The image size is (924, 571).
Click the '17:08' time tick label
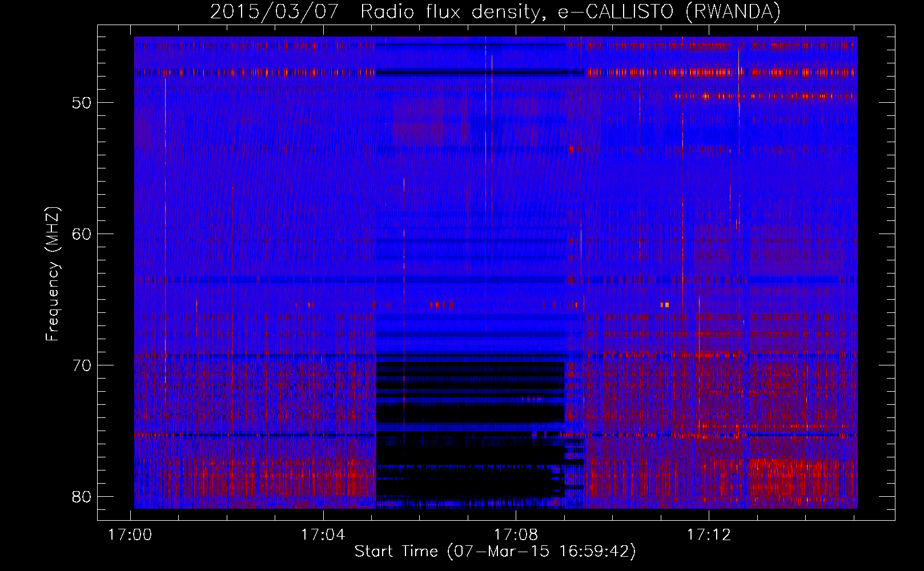pos(516,534)
